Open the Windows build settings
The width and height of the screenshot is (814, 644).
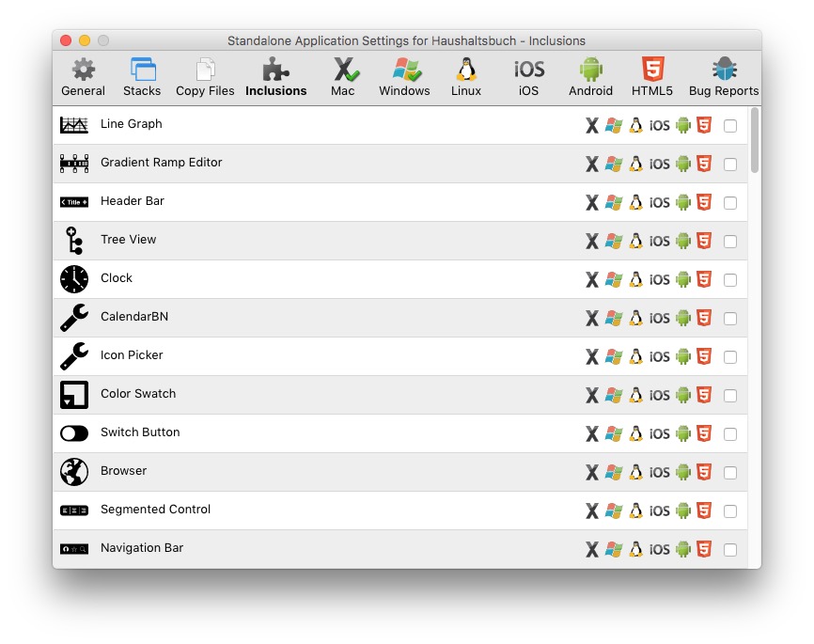tap(404, 77)
